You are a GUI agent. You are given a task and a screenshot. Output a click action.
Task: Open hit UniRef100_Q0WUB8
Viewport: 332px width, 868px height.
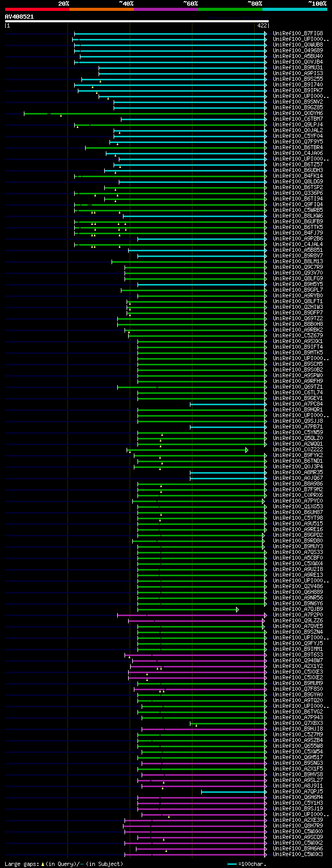(x=298, y=45)
